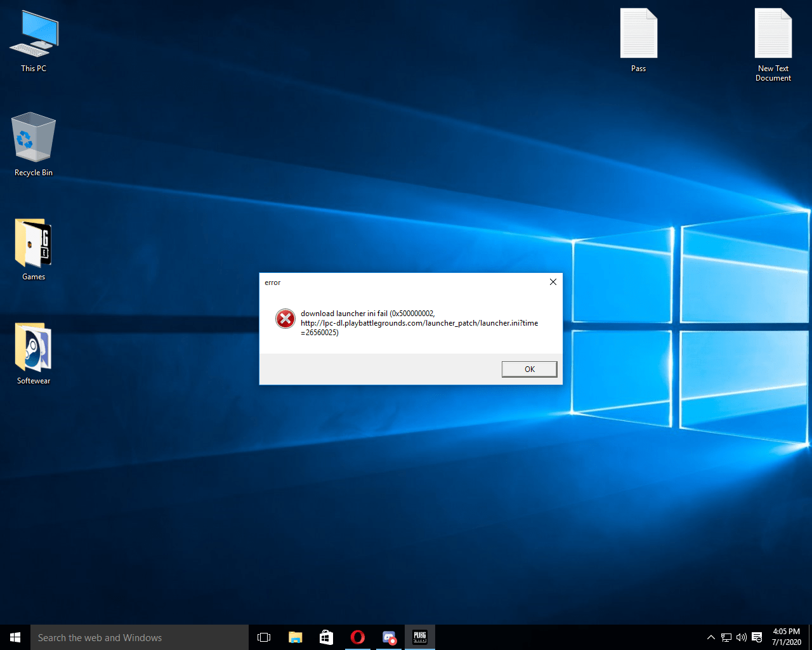Open File Explorer from the taskbar
812x650 pixels.
click(x=295, y=637)
